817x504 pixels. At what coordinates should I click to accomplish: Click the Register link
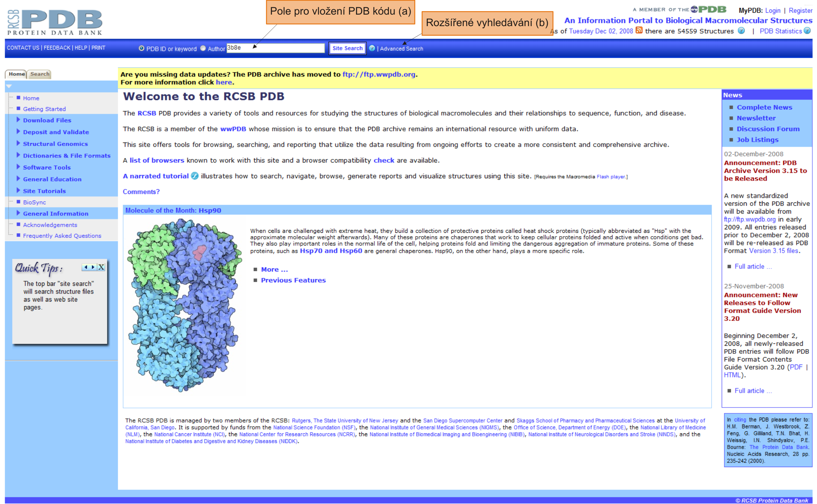click(800, 11)
